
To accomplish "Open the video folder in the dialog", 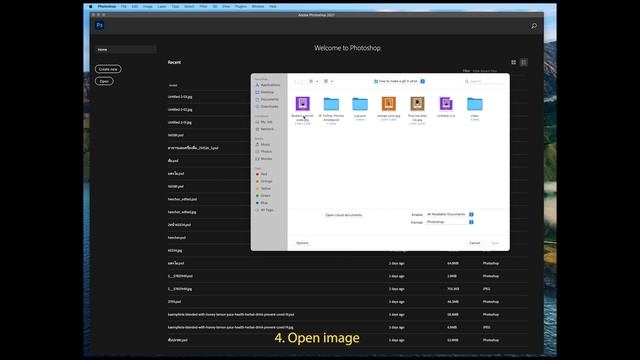I will [475, 104].
